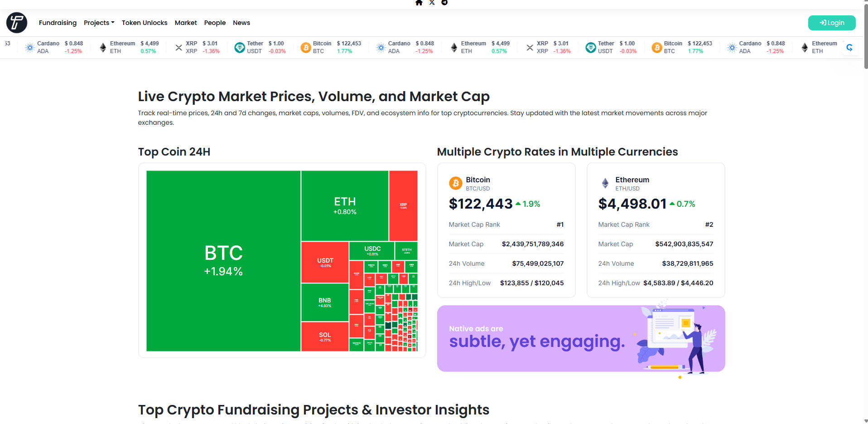Select the BTC tile in the heatmap
This screenshot has height=424, width=868.
pos(223,261)
